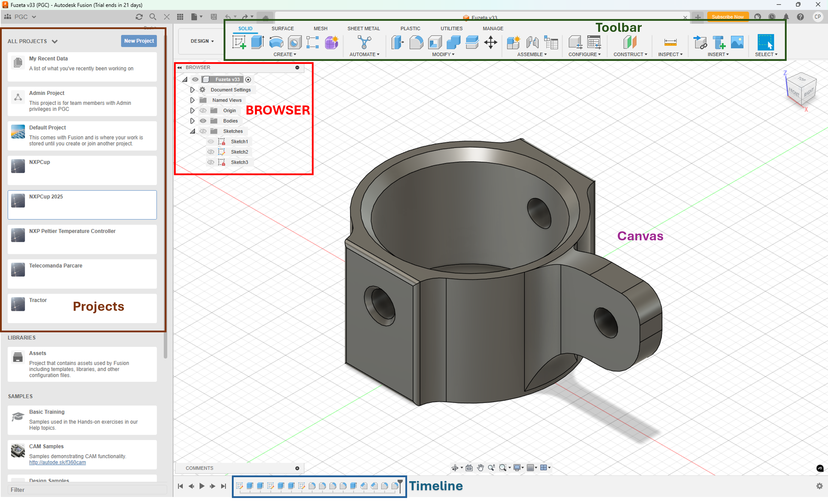Open the Create Form tool

[332, 42]
